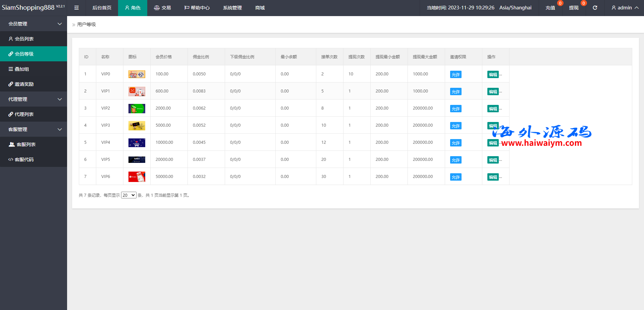644x310 pixels.
Task: Open the per-page records dropdown
Action: pos(128,195)
